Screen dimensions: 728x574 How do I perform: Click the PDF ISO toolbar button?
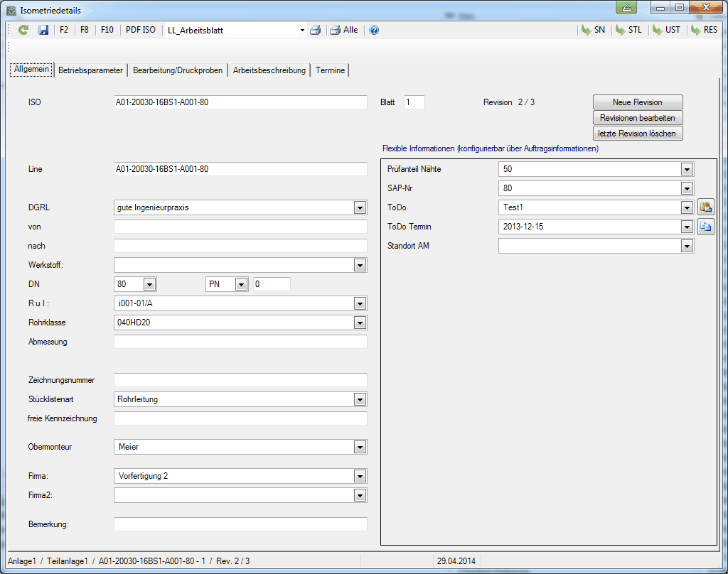(x=141, y=31)
